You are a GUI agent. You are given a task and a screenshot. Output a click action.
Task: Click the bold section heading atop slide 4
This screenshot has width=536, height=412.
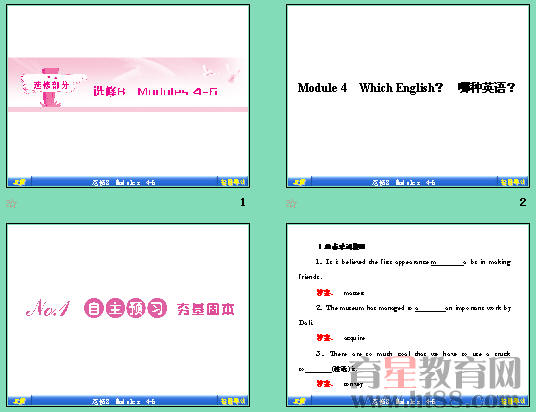341,246
